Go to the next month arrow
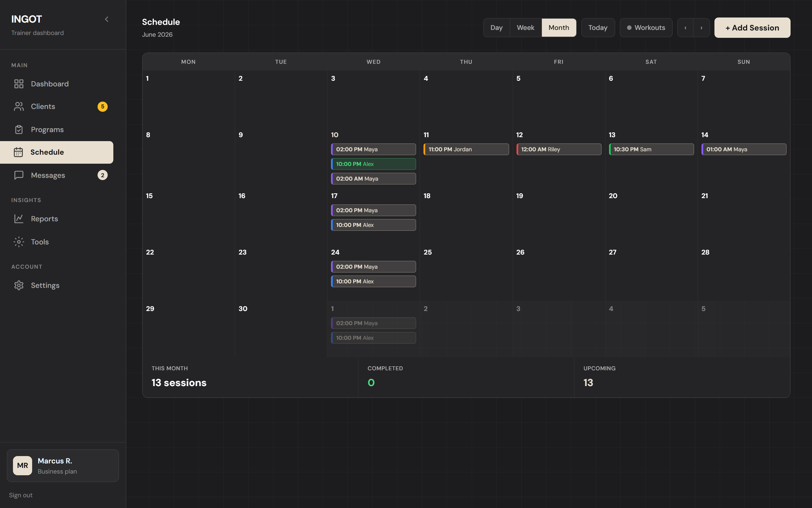The image size is (812, 508). pyautogui.click(x=701, y=28)
